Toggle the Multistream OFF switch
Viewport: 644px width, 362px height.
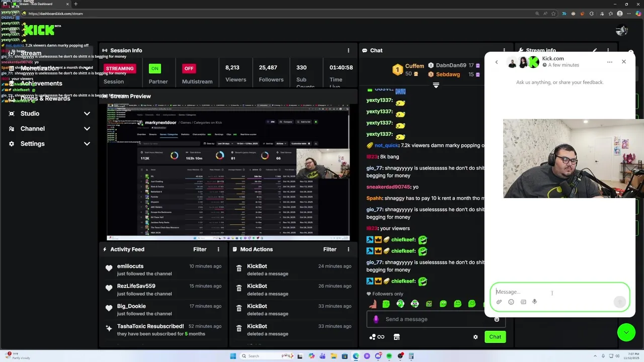(189, 68)
